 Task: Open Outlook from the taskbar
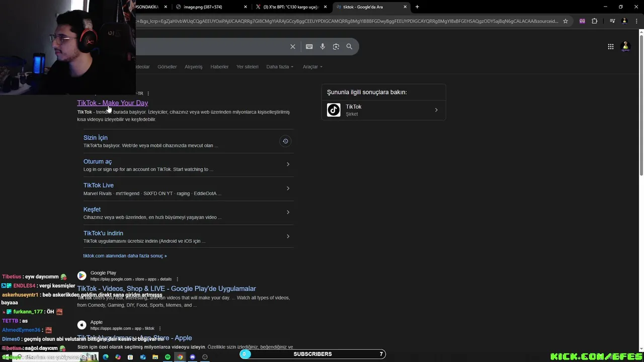[x=143, y=357]
